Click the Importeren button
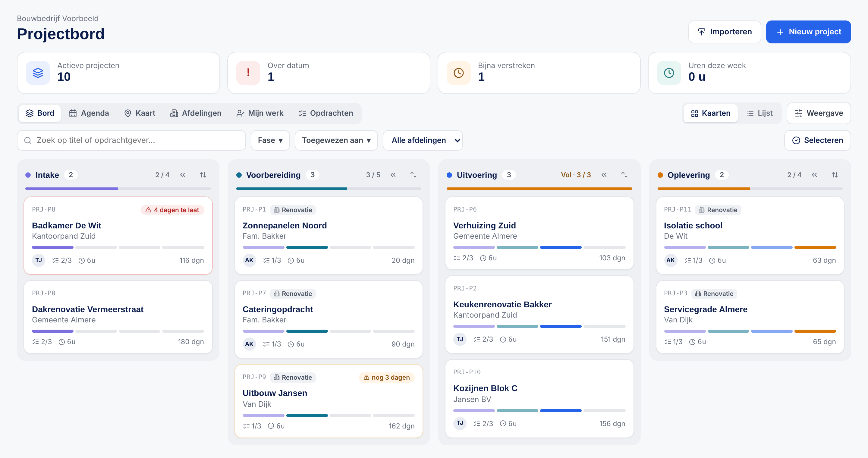Image resolution: width=868 pixels, height=458 pixels. tap(725, 32)
